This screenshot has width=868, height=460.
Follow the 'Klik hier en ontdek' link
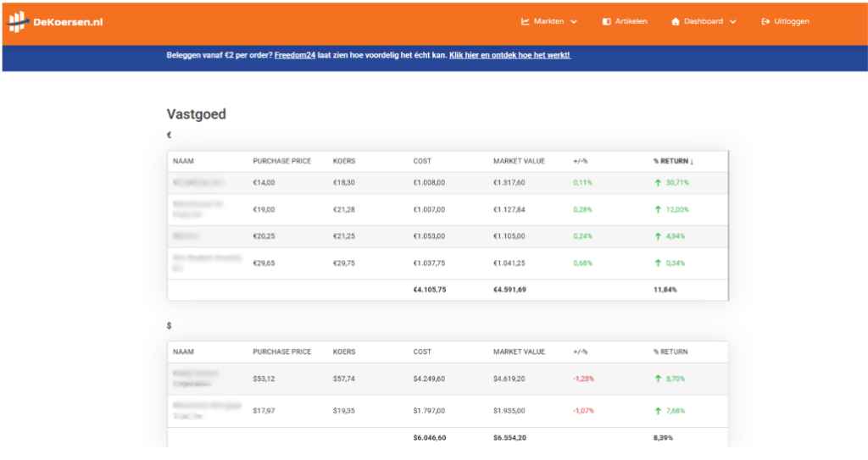(509, 56)
